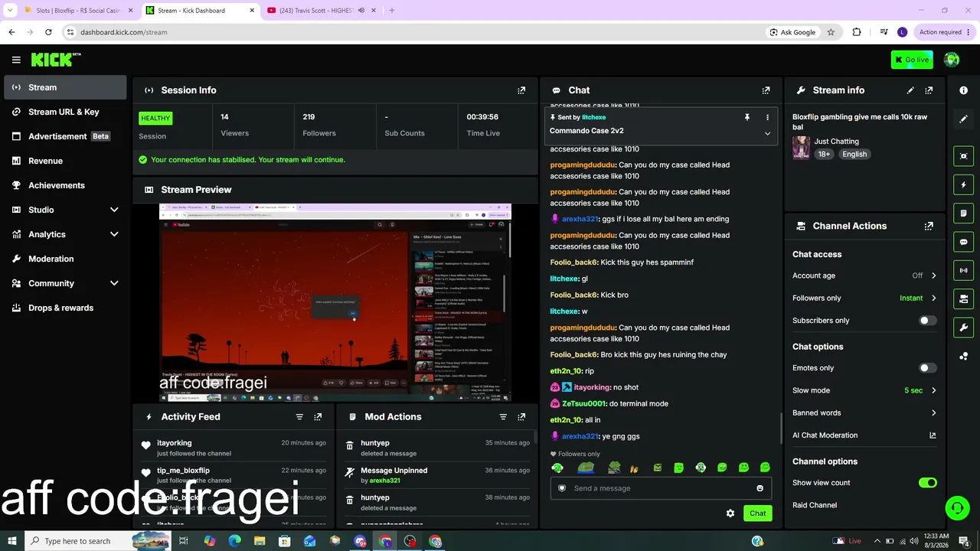The width and height of the screenshot is (980, 551).
Task: Open Advertisement in the sidebar
Action: point(65,136)
